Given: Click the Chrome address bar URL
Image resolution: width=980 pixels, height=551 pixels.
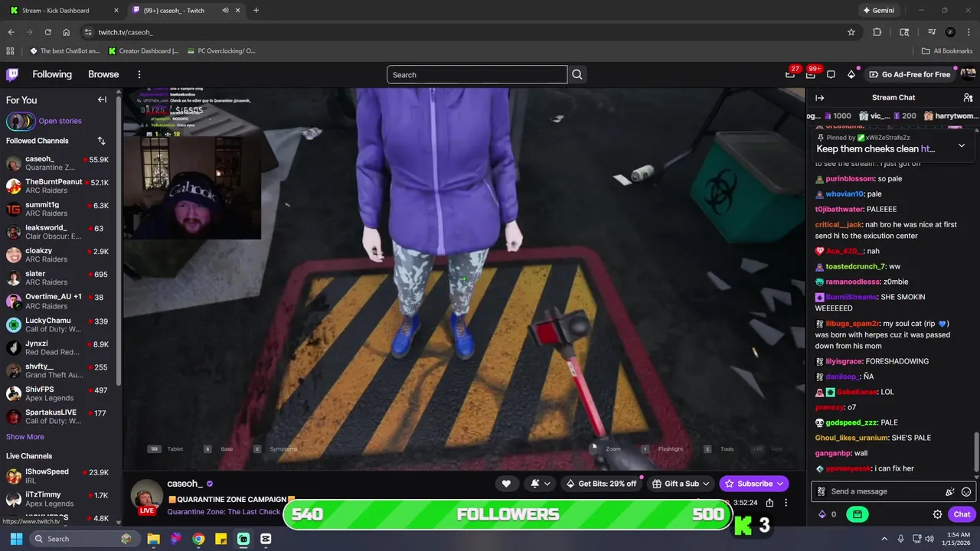Looking at the screenshot, I should pos(125,32).
